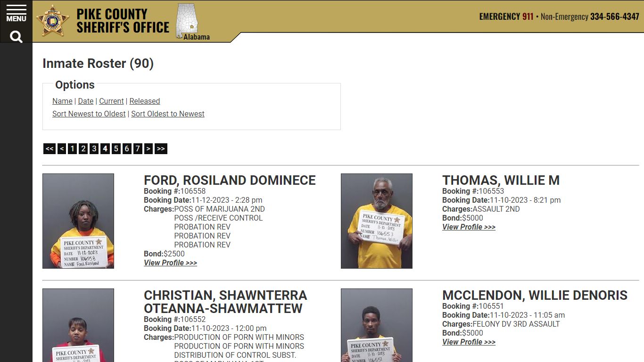The image size is (644, 362).
Task: Jump to first page with << button
Action: [x=50, y=149]
